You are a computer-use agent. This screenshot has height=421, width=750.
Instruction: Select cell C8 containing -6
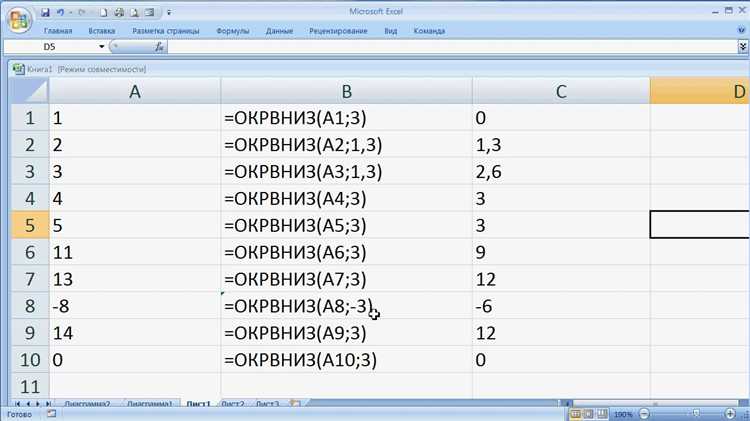coord(561,306)
